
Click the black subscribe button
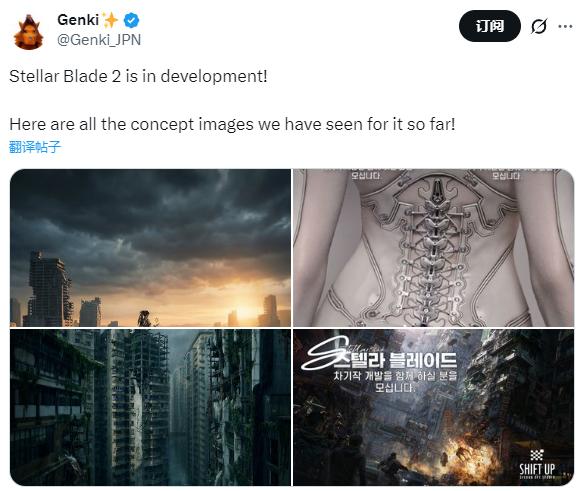pos(490,26)
